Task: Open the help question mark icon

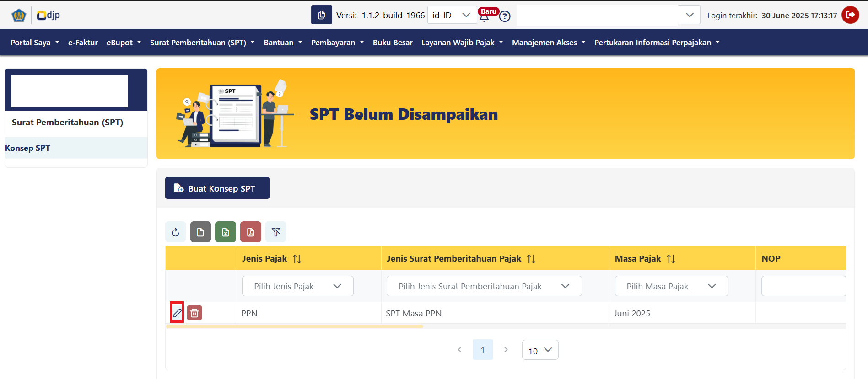Action: click(x=505, y=16)
